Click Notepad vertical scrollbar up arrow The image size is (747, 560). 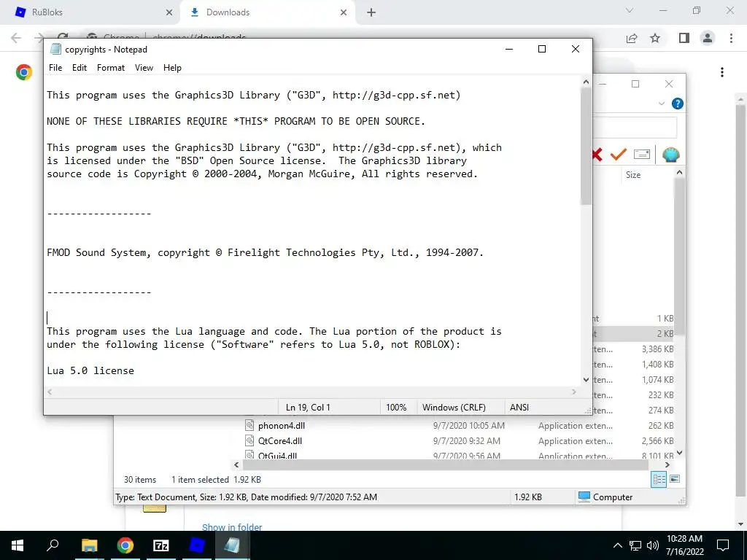586,82
